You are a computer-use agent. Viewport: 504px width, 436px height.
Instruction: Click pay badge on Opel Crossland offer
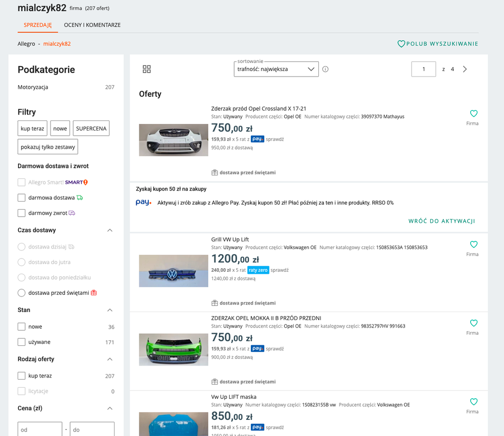click(x=257, y=139)
